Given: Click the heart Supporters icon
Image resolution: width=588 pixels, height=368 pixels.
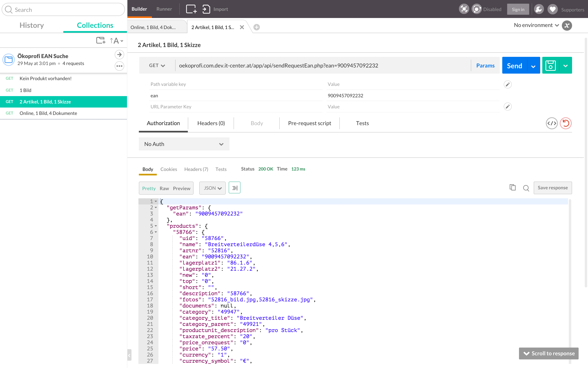Looking at the screenshot, I should 552,9.
